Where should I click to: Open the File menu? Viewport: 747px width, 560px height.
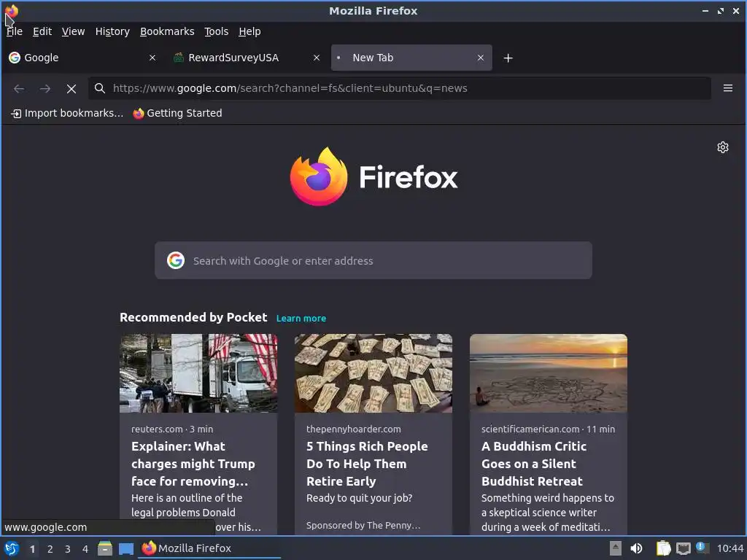tap(15, 31)
